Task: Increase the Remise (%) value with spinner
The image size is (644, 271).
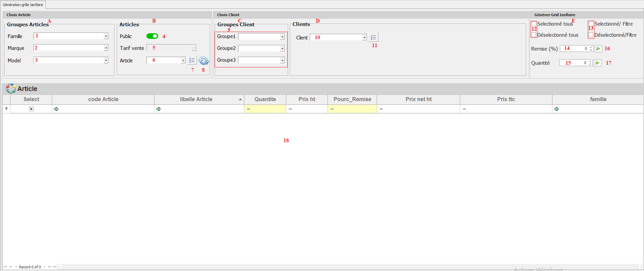Action: coord(591,47)
